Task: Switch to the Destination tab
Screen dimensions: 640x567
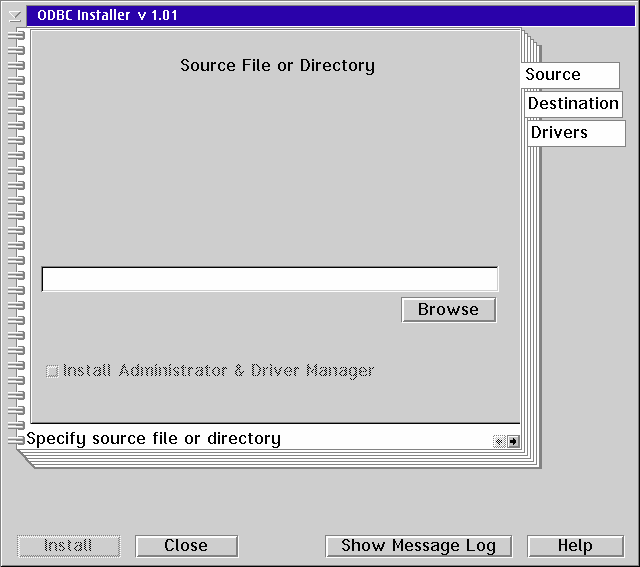Action: [x=573, y=104]
